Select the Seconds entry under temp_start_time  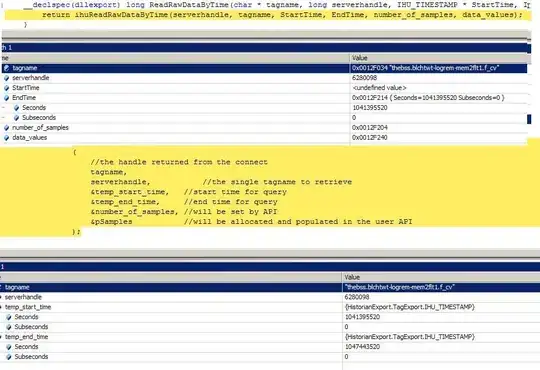click(x=26, y=317)
